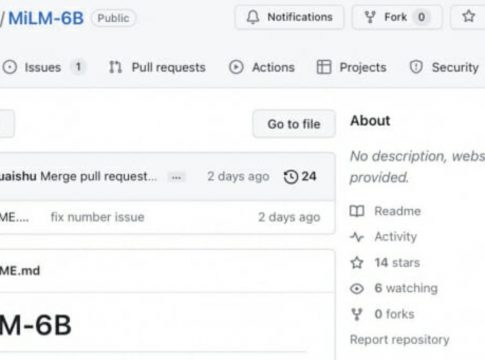
Task: View the 6 watching link
Action: [406, 288]
